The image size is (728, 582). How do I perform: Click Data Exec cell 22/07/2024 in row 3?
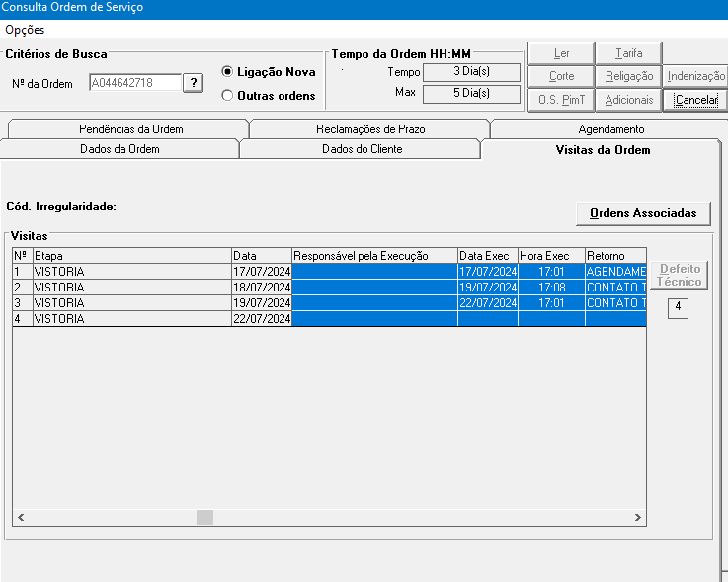click(488, 302)
